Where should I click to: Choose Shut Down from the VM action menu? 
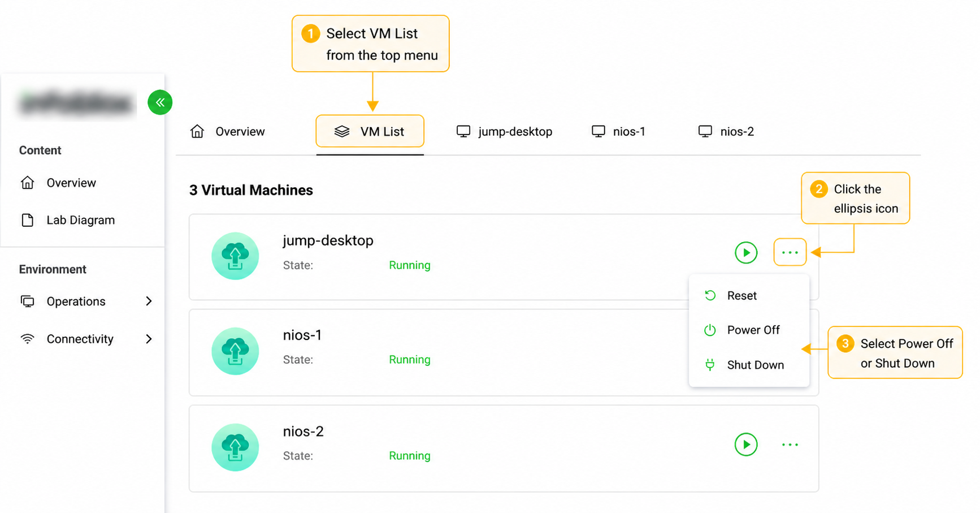(749, 365)
